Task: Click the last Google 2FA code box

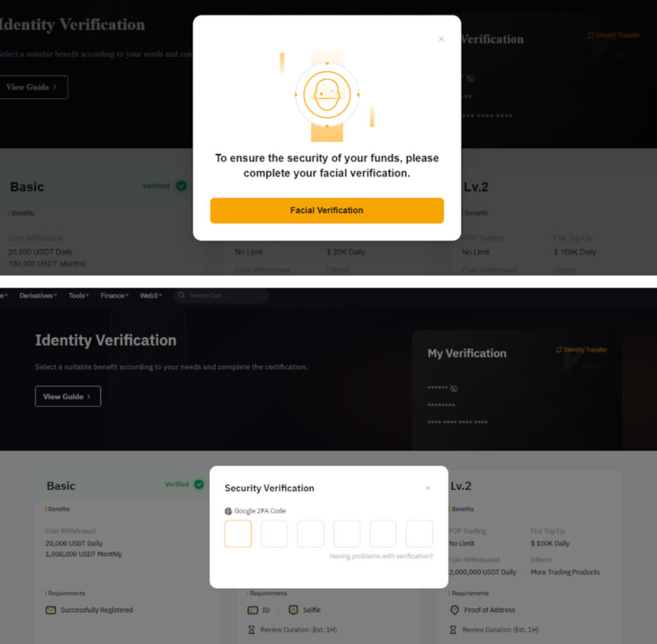Action: click(x=419, y=534)
